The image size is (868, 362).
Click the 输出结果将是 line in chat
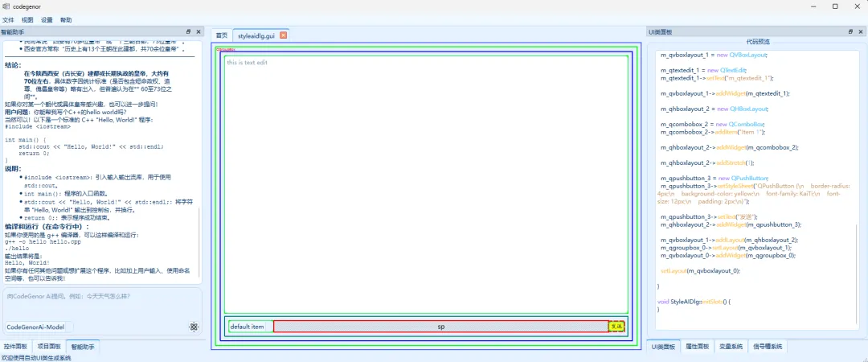point(23,256)
